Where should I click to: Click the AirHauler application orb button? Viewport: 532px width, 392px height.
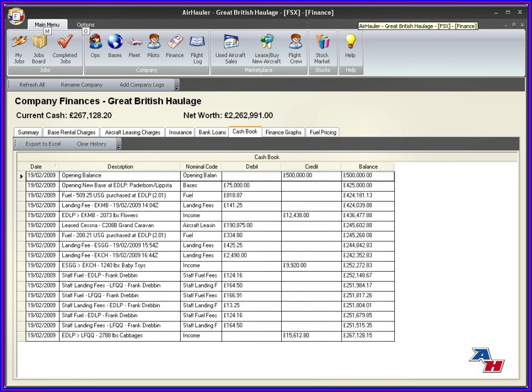(16, 16)
